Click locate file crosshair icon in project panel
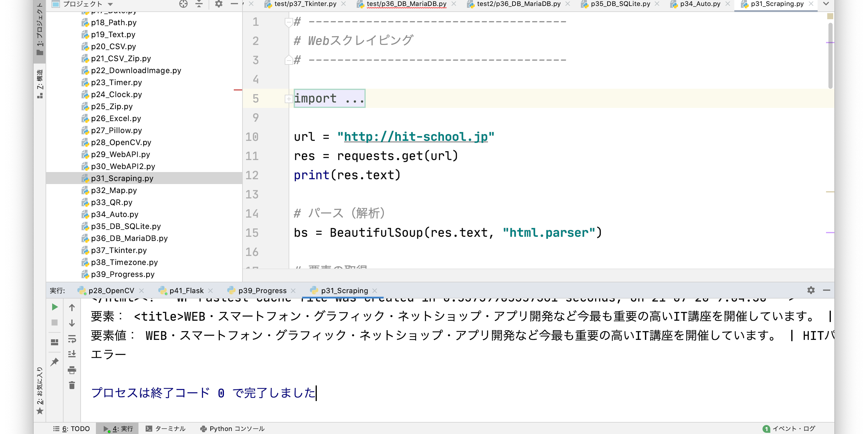The image size is (868, 434). coord(183,4)
